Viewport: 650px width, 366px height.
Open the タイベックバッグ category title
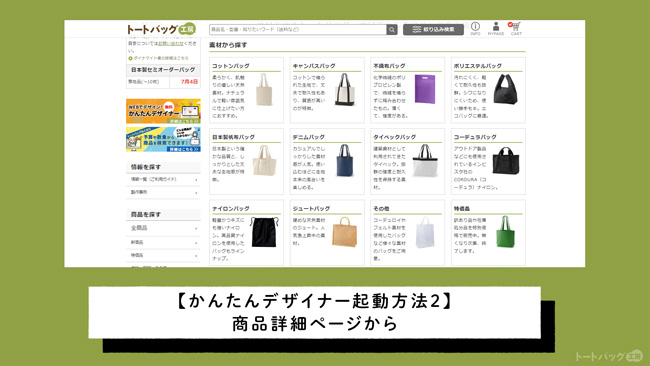pyautogui.click(x=394, y=137)
